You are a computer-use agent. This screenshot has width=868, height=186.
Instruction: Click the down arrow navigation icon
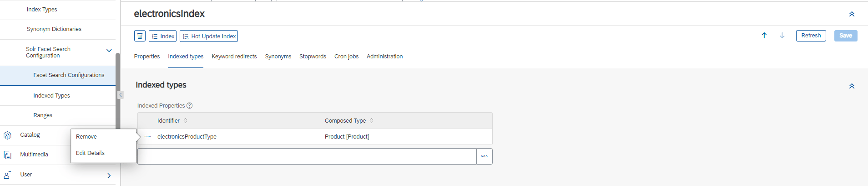(782, 36)
